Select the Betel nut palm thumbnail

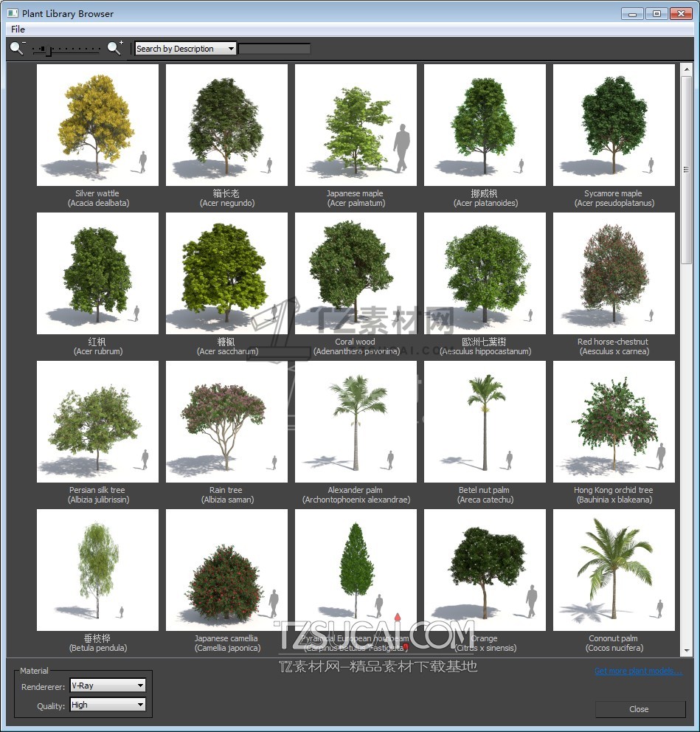(x=485, y=421)
